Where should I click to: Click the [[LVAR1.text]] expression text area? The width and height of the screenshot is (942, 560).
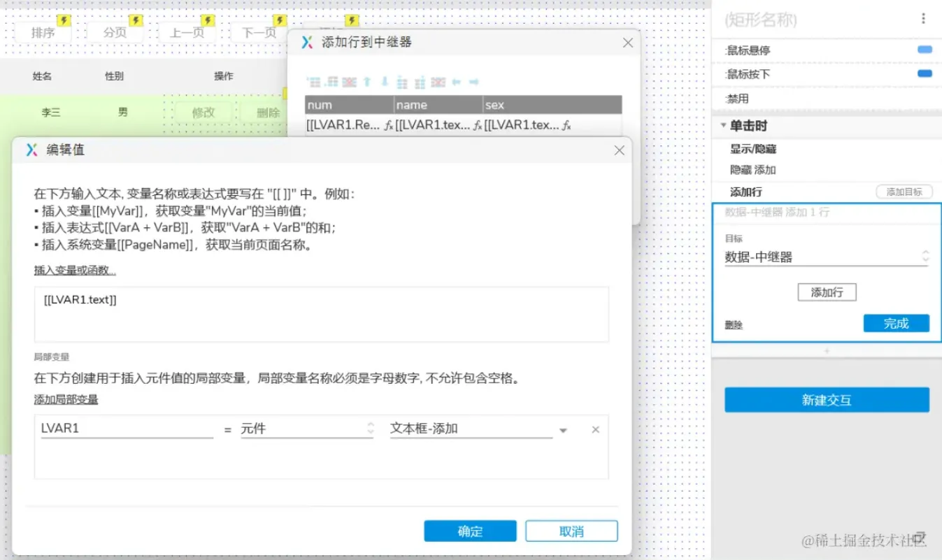[x=321, y=315]
